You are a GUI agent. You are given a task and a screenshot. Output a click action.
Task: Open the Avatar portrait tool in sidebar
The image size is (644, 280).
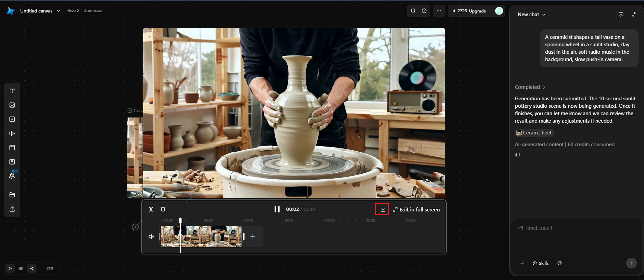pyautogui.click(x=12, y=162)
